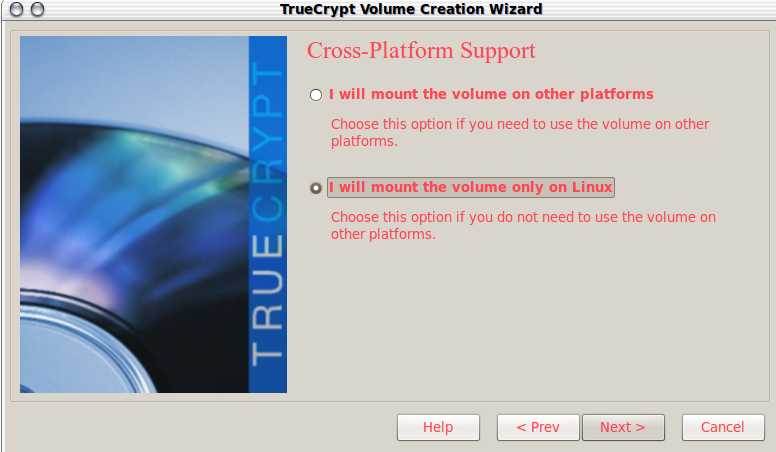Click the first round window button in title bar
The height and width of the screenshot is (452, 776).
(x=16, y=9)
